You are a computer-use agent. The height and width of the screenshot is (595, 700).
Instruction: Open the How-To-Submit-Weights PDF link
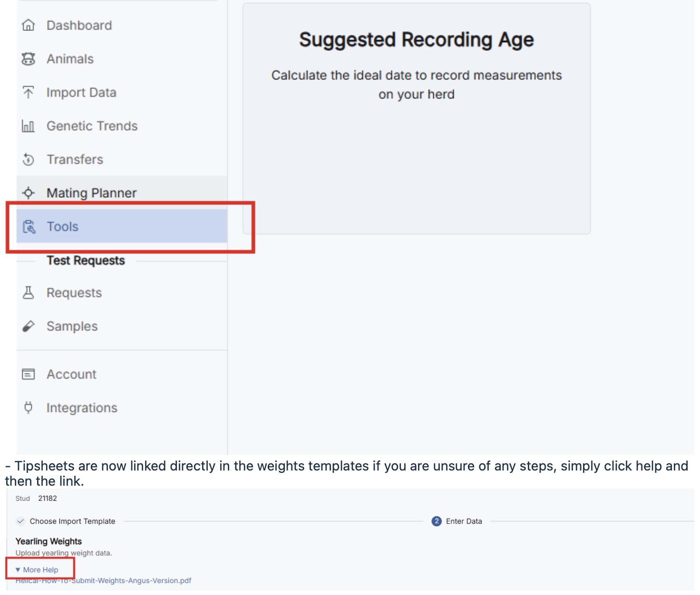[x=104, y=581]
